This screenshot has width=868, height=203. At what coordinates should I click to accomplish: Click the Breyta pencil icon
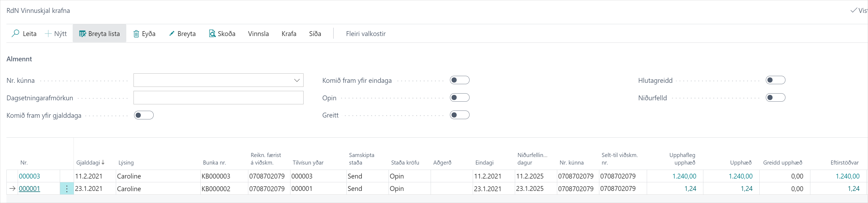[172, 33]
